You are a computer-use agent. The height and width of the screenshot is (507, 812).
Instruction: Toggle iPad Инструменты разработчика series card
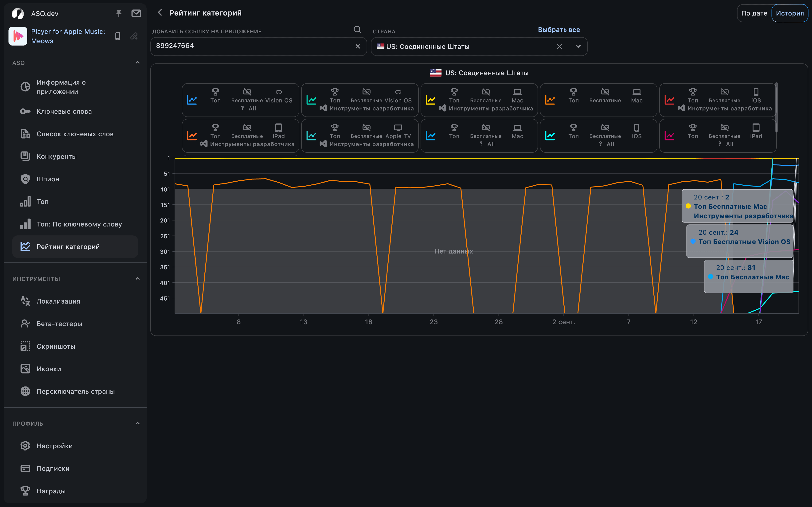click(x=240, y=136)
